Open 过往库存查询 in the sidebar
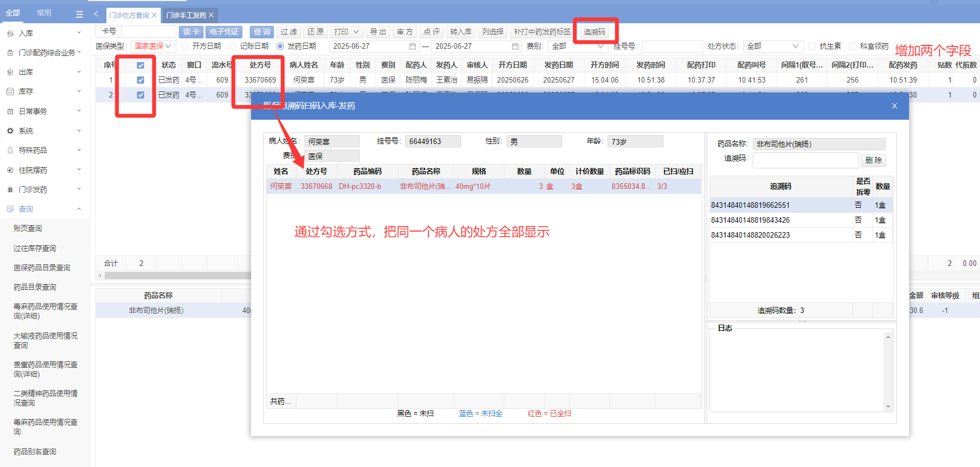This screenshot has width=980, height=467. point(35,248)
